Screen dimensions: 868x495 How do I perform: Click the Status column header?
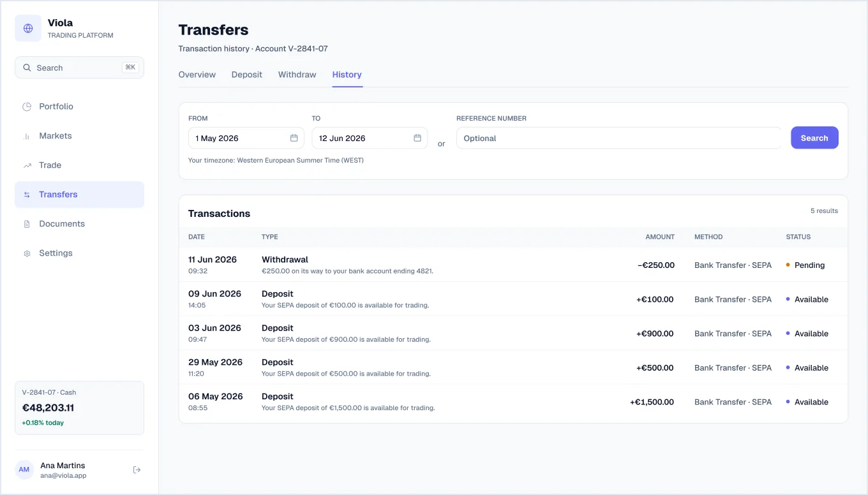[x=798, y=237]
